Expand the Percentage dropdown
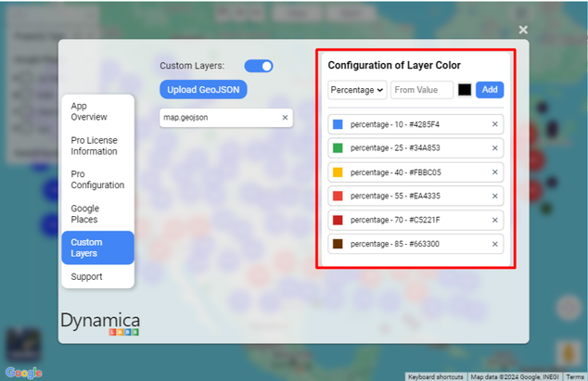Screen dimensions: 588x381 tap(357, 90)
